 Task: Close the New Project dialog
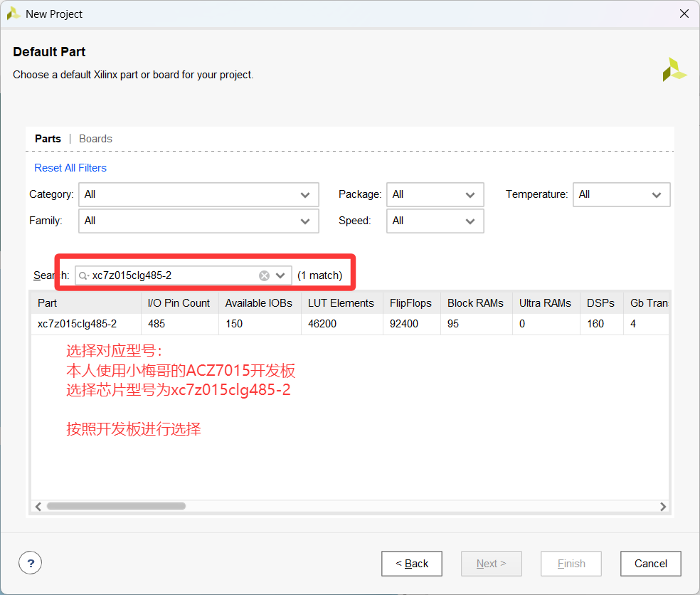pyautogui.click(x=684, y=14)
